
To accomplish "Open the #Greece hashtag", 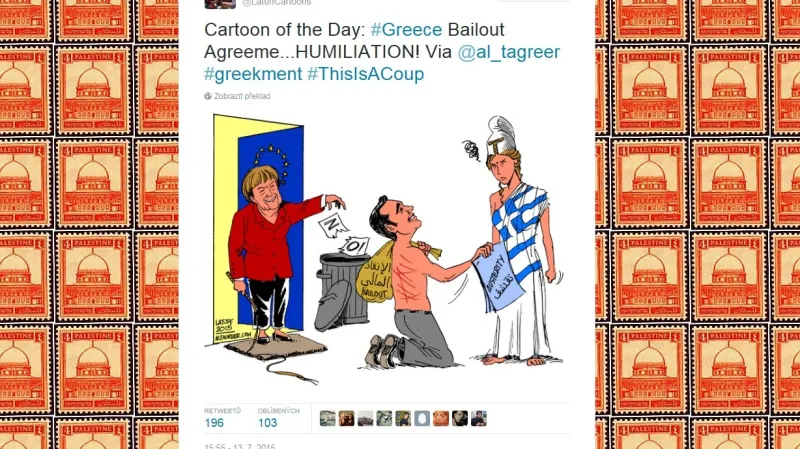I will coord(406,30).
